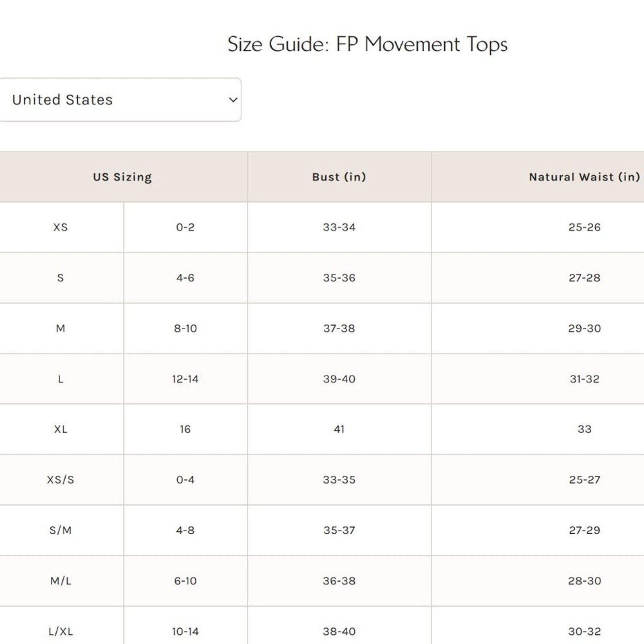Click the L size row label

(60, 379)
